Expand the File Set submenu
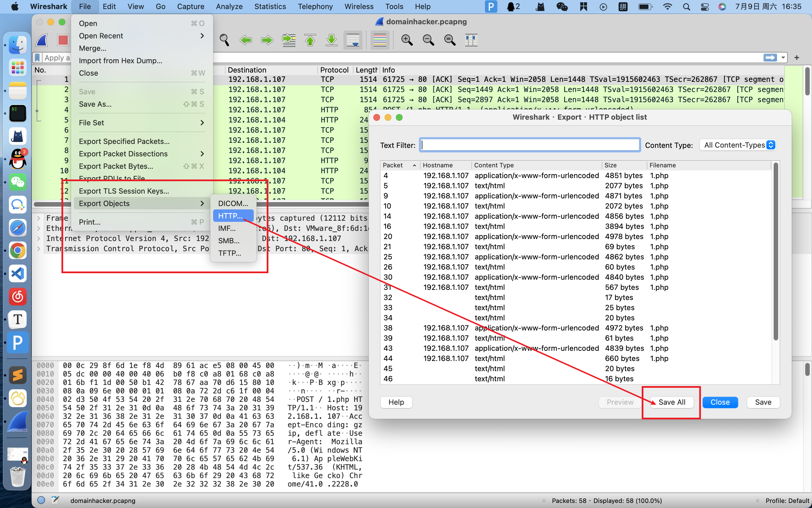This screenshot has width=812, height=508. pyautogui.click(x=142, y=123)
